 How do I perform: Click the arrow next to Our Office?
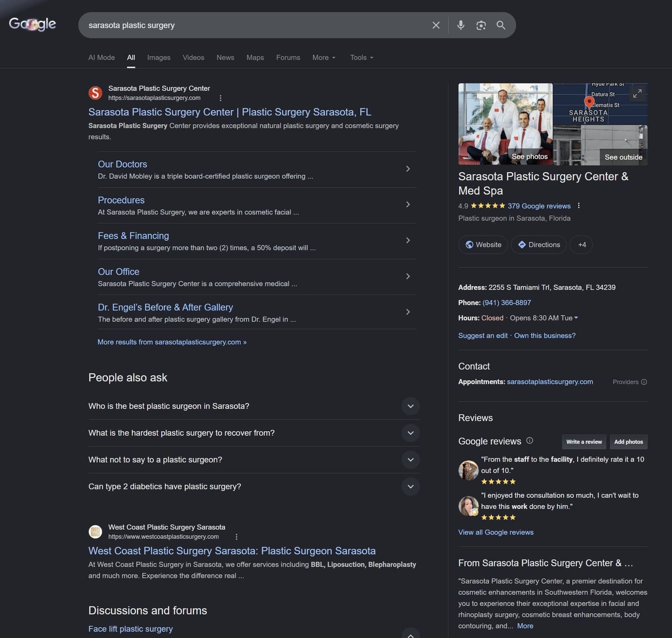pyautogui.click(x=408, y=276)
